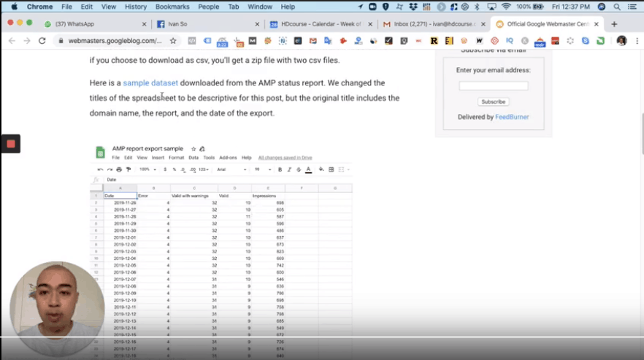
Task: Toggle italic formatting in Sheets toolbar
Action: pos(289,169)
